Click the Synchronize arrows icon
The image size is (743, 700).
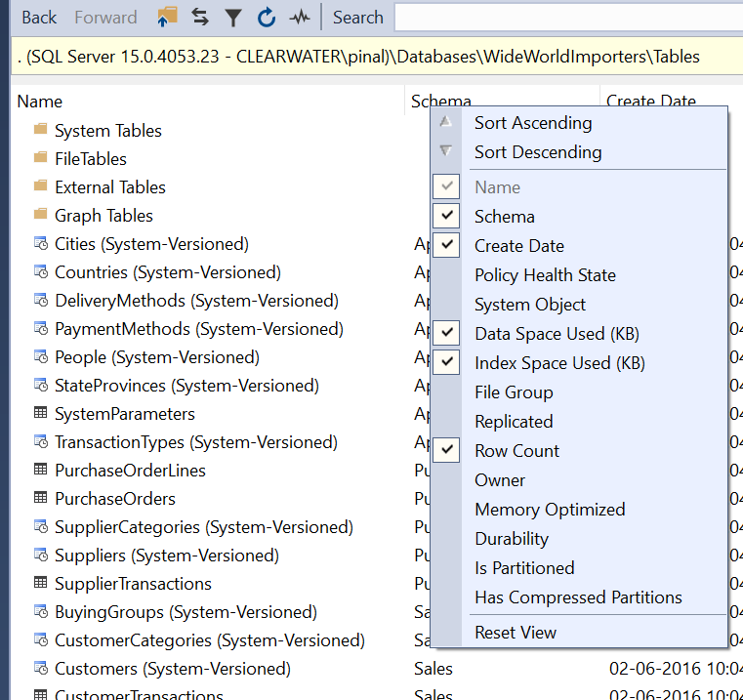click(200, 17)
